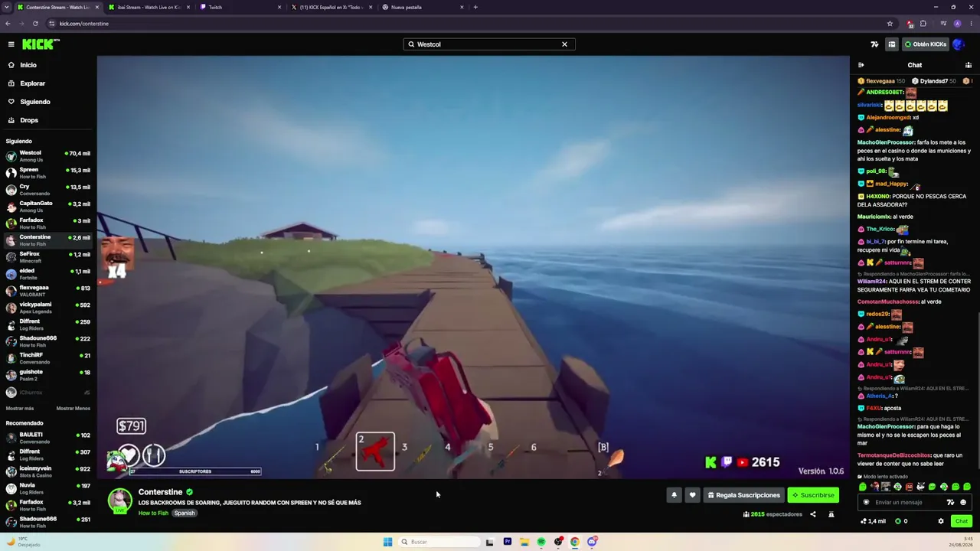Viewport: 980px width, 551px height.
Task: Clear the Westcol search text
Action: tap(564, 44)
